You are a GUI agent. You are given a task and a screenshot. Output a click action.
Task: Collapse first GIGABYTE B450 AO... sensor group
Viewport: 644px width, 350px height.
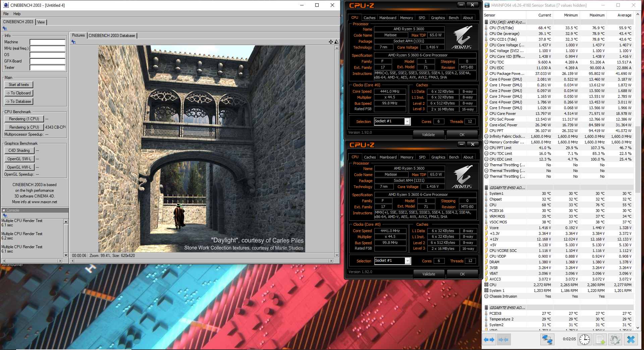tap(486, 188)
